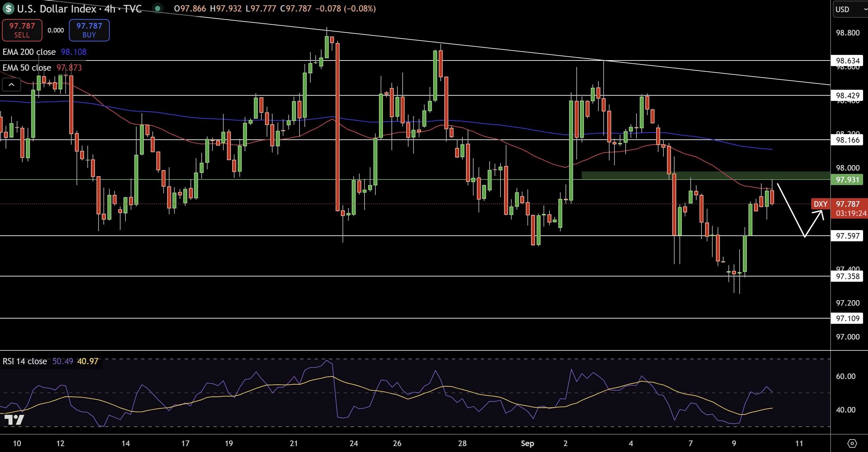Open chart settings gear icon

pyautogui.click(x=852, y=443)
